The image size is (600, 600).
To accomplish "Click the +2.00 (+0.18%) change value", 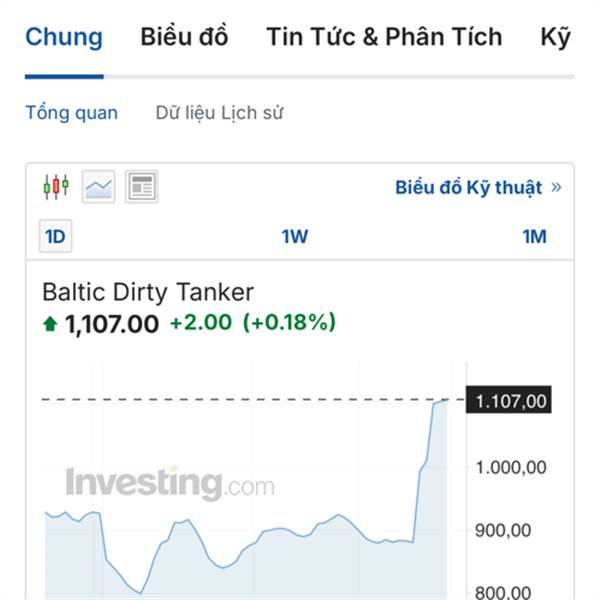I will (x=252, y=323).
